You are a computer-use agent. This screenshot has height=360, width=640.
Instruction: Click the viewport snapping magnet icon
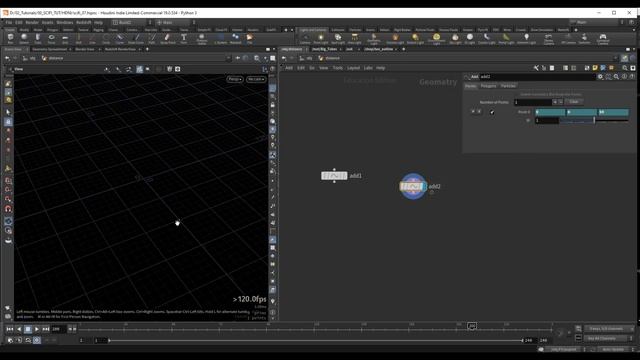tap(8, 209)
